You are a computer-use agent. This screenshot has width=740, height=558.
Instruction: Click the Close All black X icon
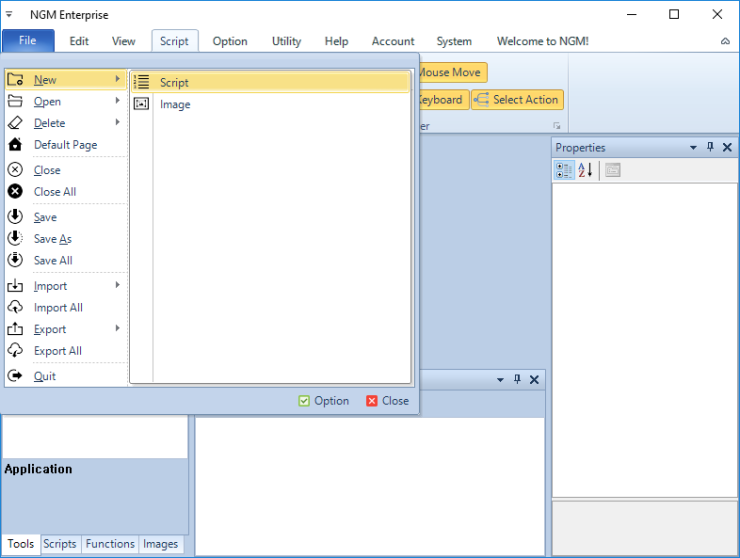[x=15, y=191]
